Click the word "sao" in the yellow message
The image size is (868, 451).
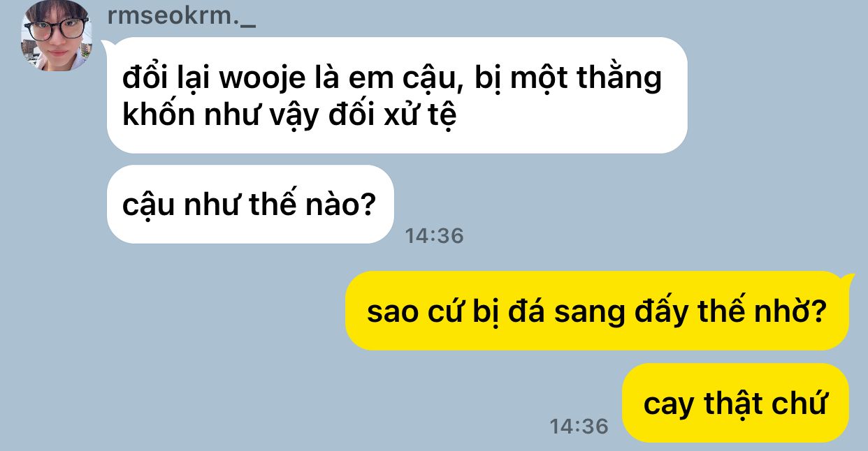point(393,313)
